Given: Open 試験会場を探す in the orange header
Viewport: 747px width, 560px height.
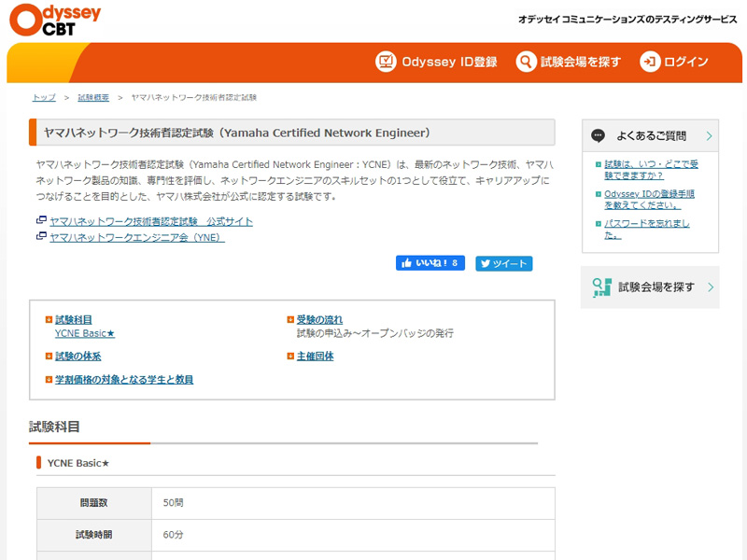Looking at the screenshot, I should 569,62.
